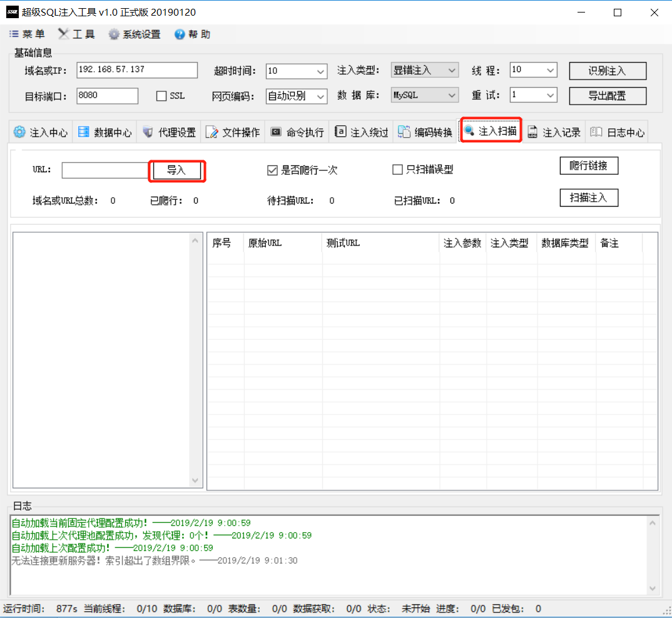672x618 pixels.
Task: Click the 测试URL column header
Action: (380, 243)
